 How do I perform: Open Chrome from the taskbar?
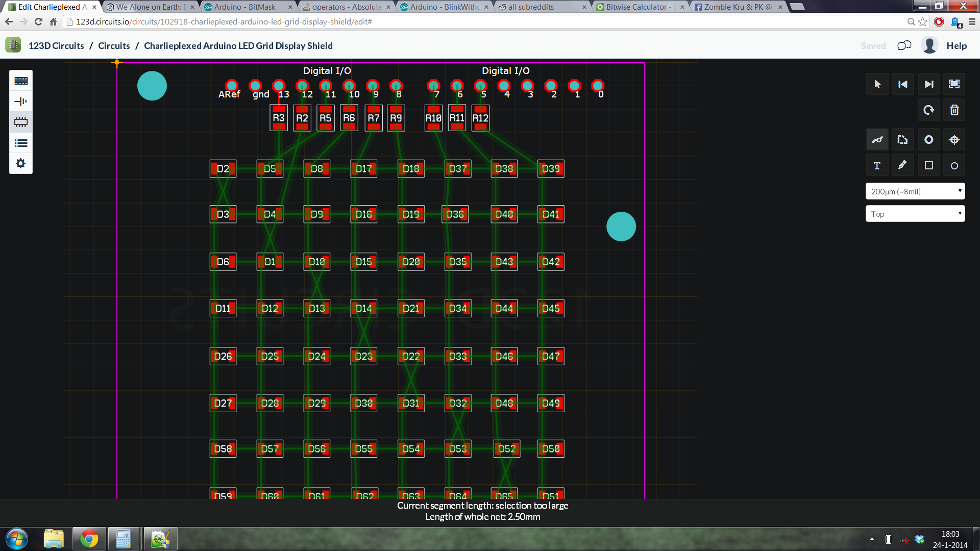pos(89,538)
